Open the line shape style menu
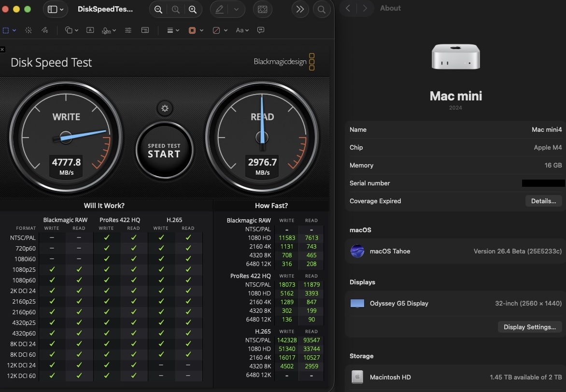 point(173,30)
